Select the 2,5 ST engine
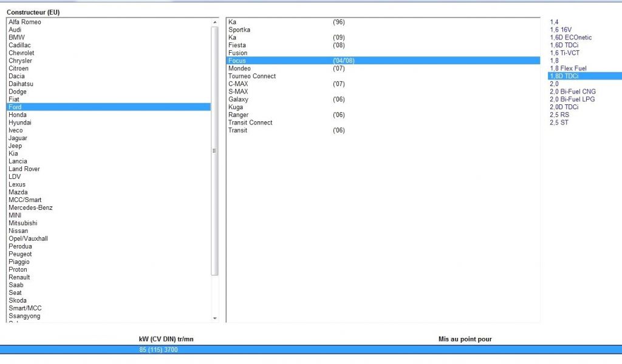 point(559,123)
